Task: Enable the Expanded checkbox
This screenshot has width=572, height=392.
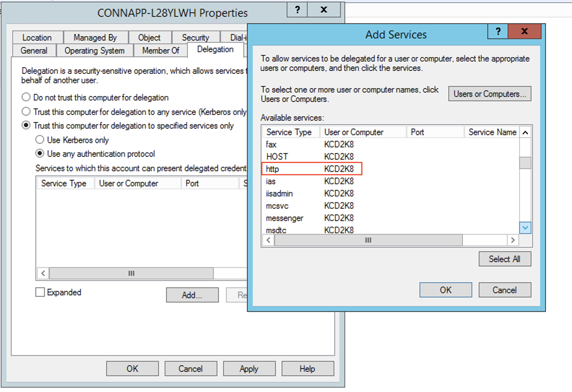Action: [x=40, y=292]
